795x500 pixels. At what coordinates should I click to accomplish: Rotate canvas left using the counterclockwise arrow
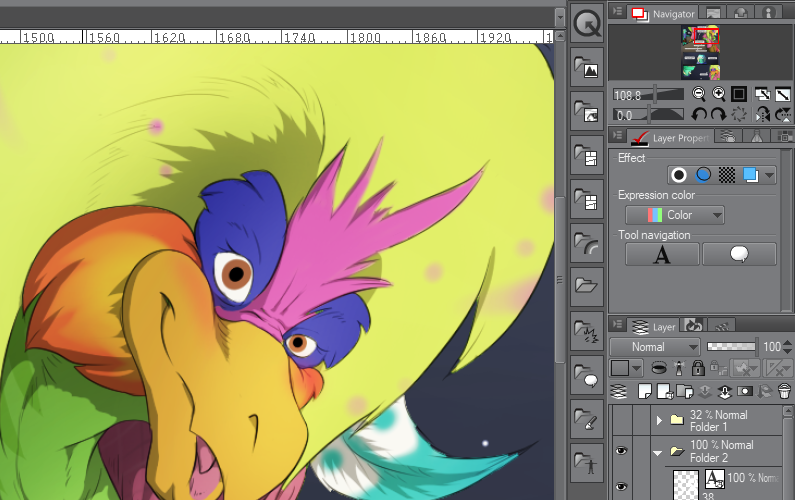(x=699, y=115)
